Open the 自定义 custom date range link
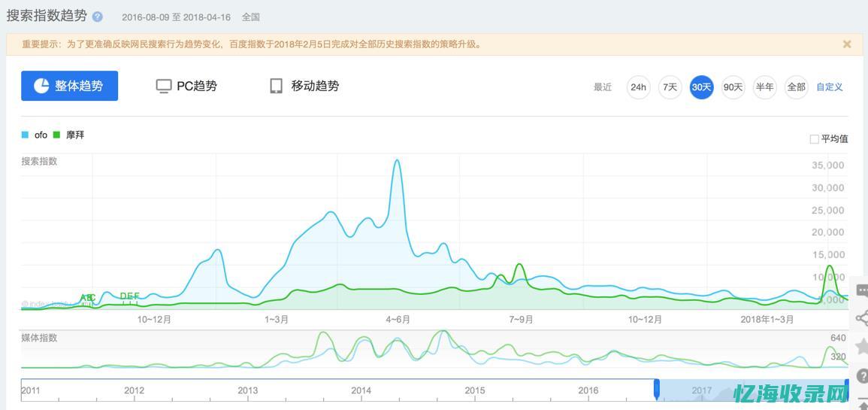Image resolution: width=868 pixels, height=410 pixels. tap(829, 87)
